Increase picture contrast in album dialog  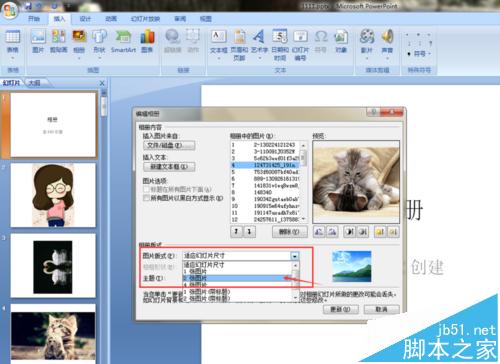pos(350,232)
